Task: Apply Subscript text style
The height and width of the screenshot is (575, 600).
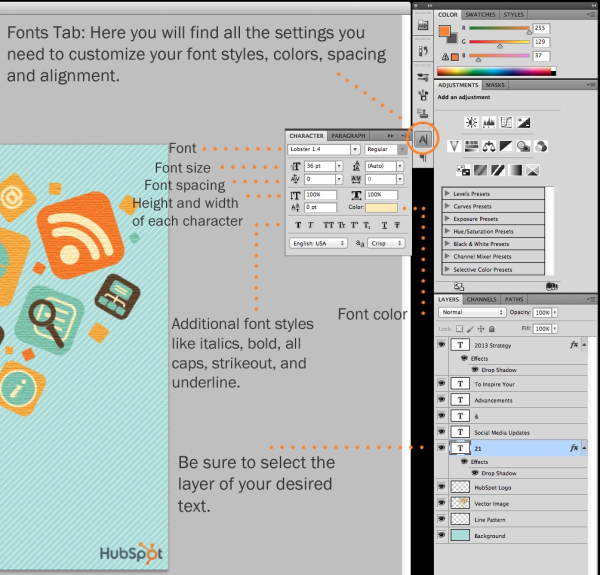Action: (367, 225)
